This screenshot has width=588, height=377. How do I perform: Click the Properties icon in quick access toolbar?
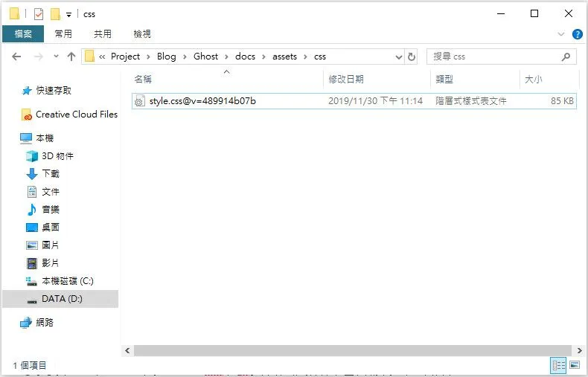39,14
